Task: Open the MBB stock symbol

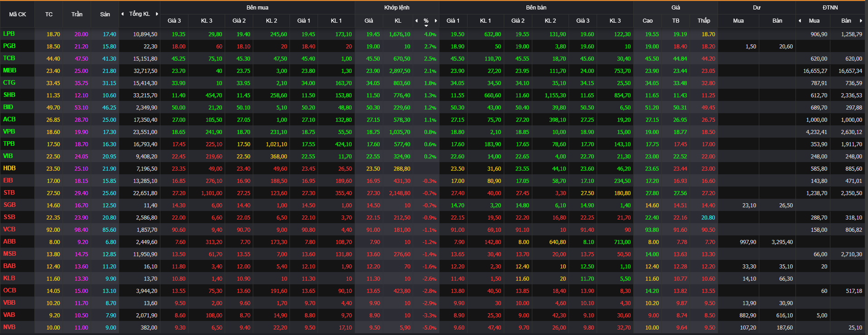Action: click(x=10, y=71)
